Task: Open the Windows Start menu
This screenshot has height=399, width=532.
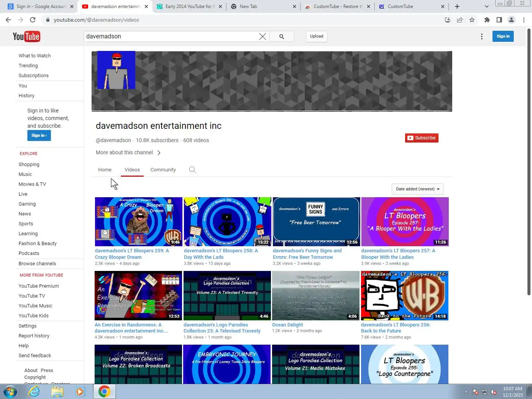Action: 10,391
